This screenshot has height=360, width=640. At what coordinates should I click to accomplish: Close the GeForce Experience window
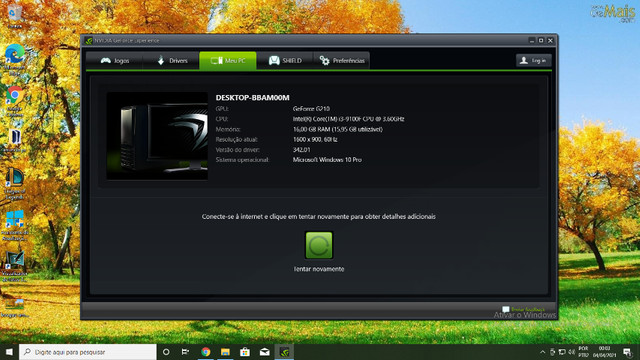tap(550, 40)
